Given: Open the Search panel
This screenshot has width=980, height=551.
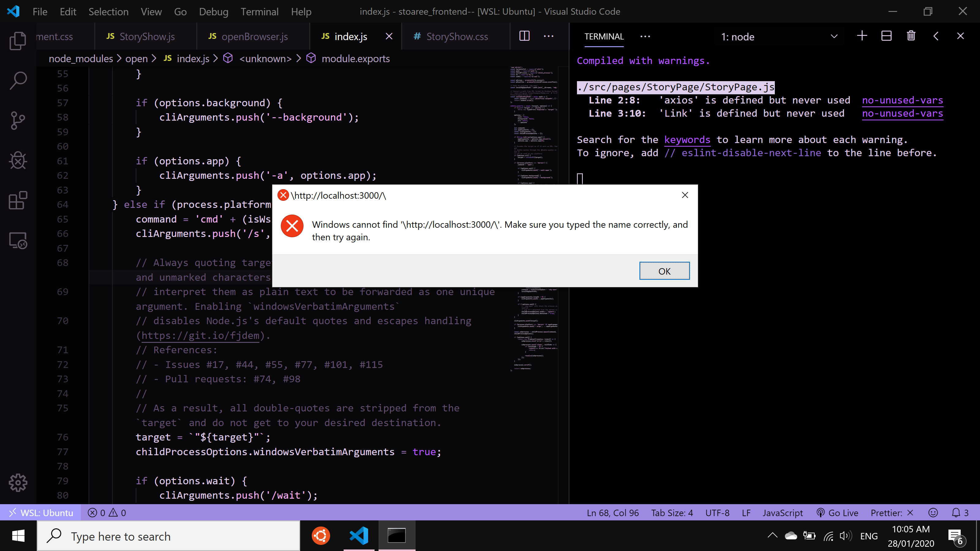Looking at the screenshot, I should [x=18, y=80].
